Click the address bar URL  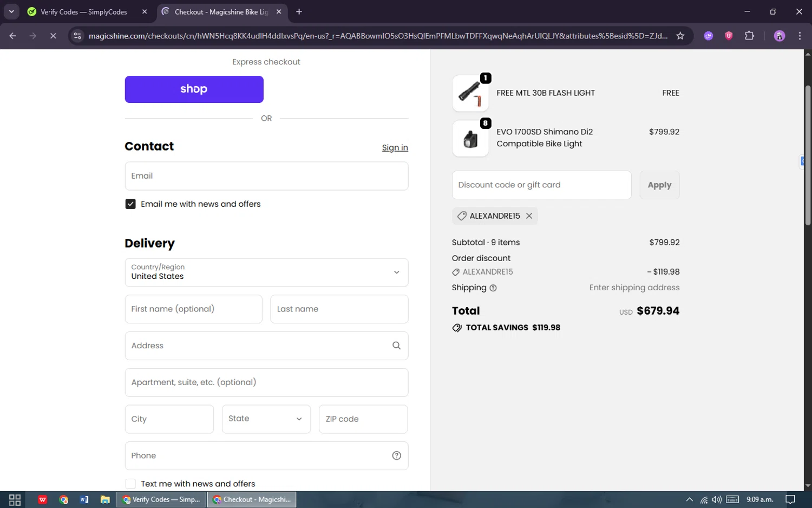378,36
